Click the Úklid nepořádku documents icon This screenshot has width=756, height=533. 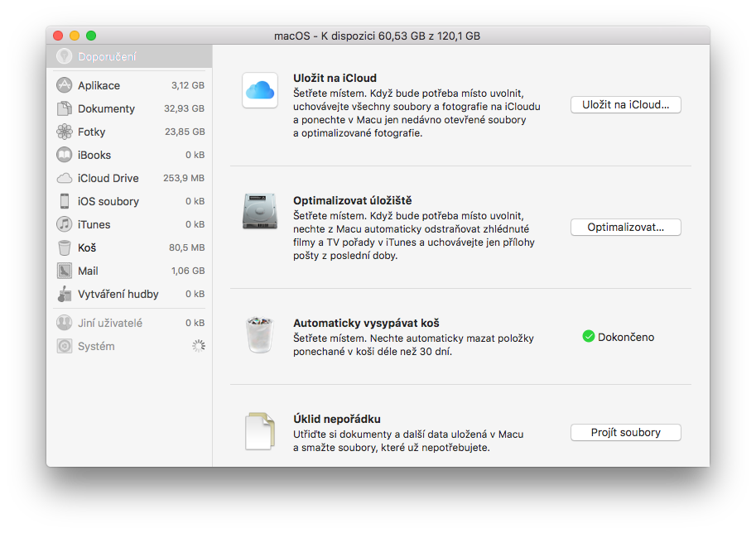point(260,431)
